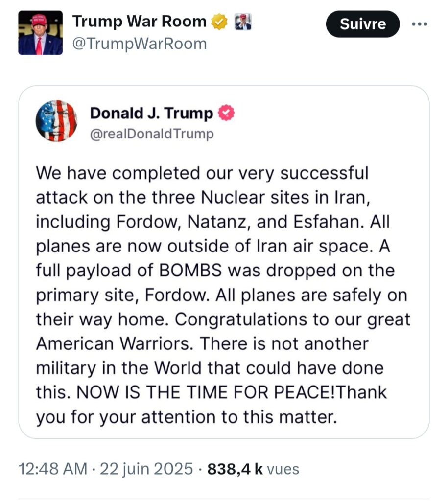Click the 22 juin 2025 date

pyautogui.click(x=146, y=469)
